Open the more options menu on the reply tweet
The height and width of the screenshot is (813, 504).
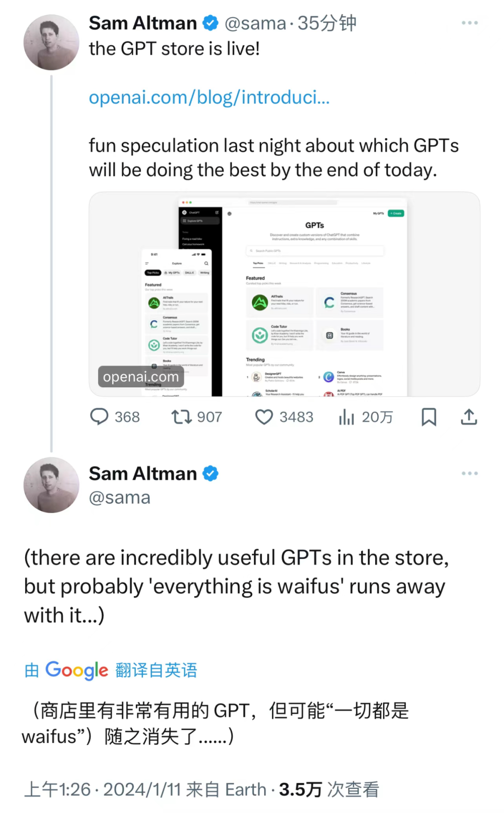click(x=470, y=473)
